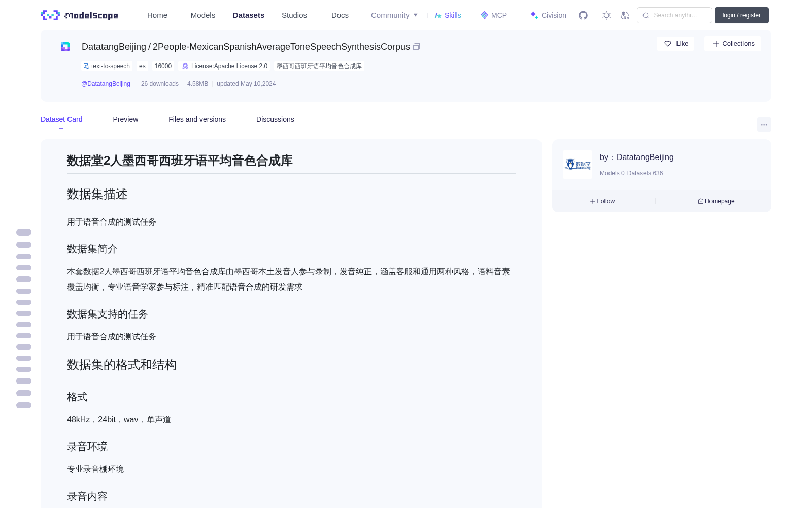Open the @DatatangBeijing author link

pyautogui.click(x=106, y=84)
